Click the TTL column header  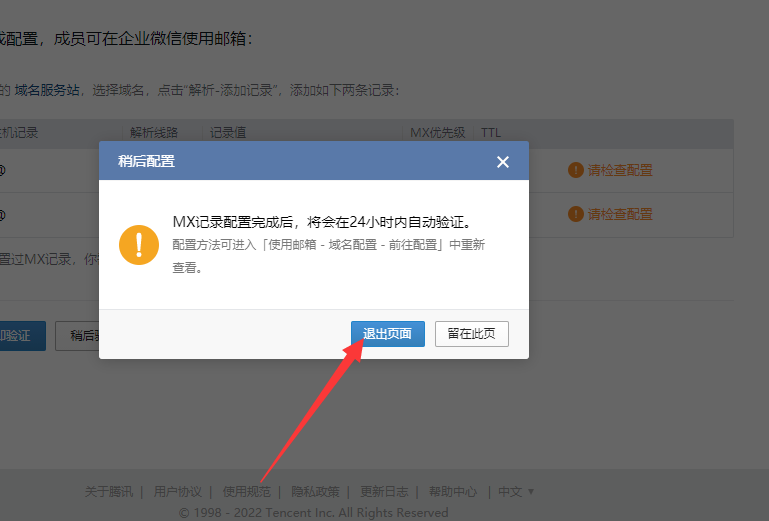[491, 132]
